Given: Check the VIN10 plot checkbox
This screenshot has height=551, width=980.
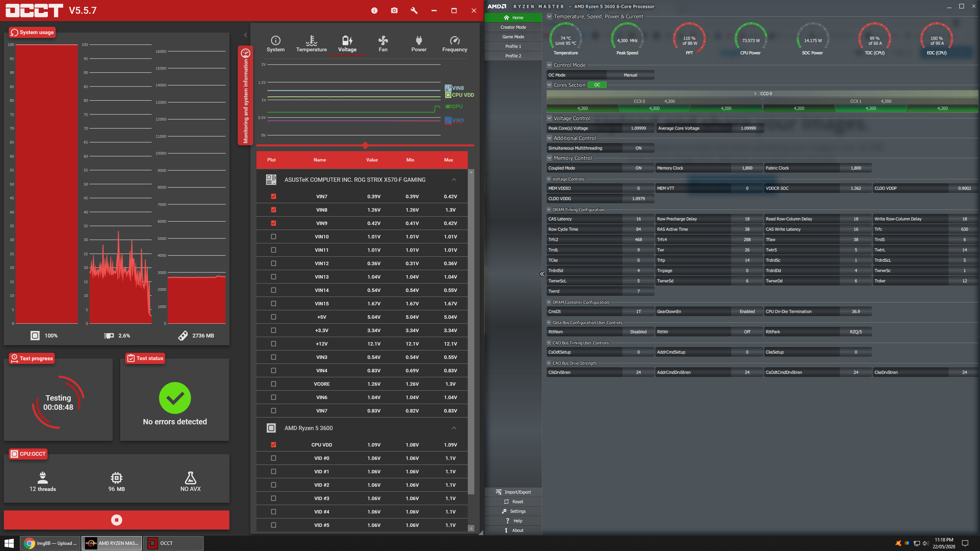Looking at the screenshot, I should coord(273,236).
